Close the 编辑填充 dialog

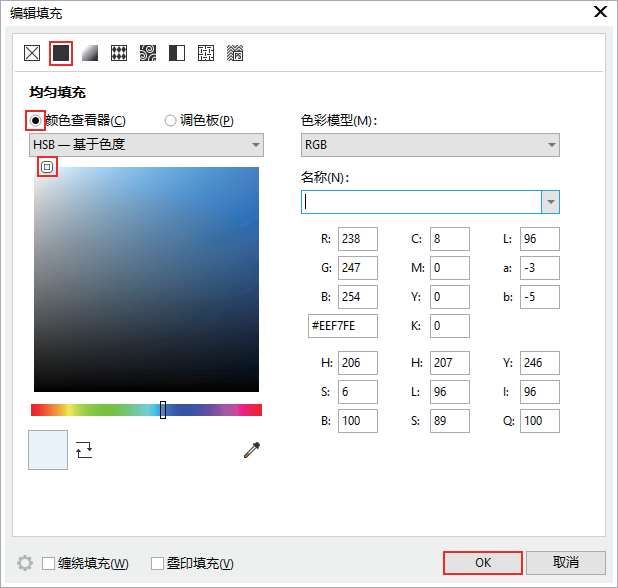coord(600,12)
